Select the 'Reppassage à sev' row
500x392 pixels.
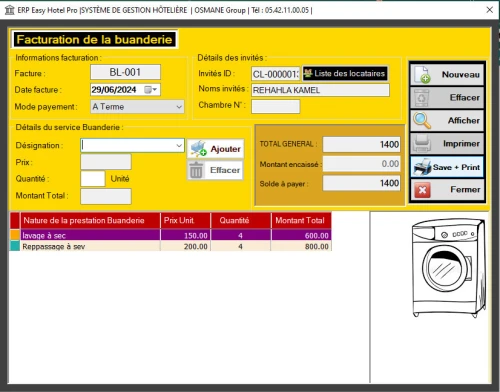point(171,246)
